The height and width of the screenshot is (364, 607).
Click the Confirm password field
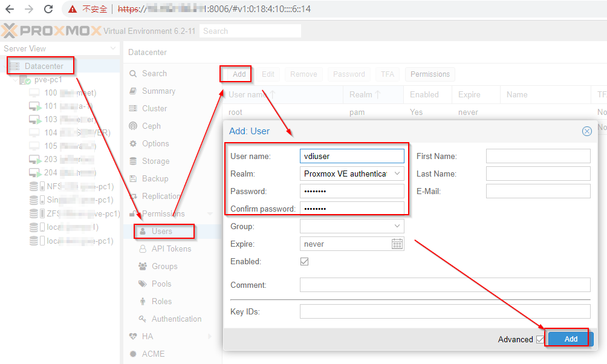352,209
